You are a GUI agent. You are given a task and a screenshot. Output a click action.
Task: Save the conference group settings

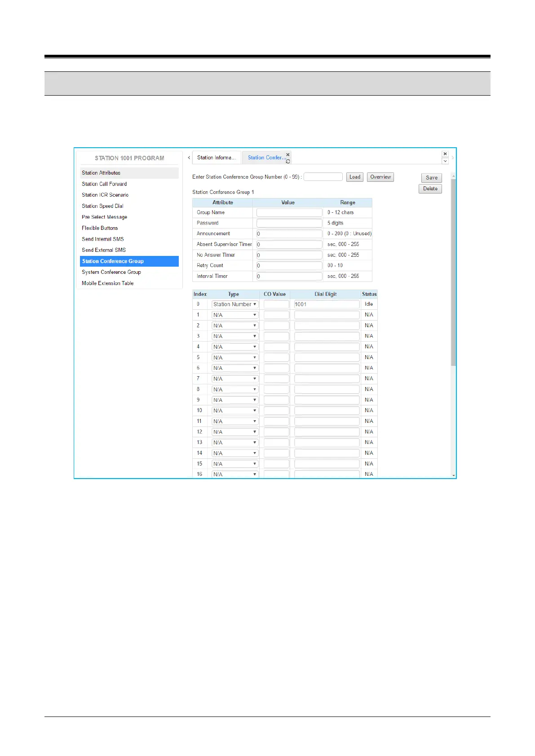tap(432, 178)
